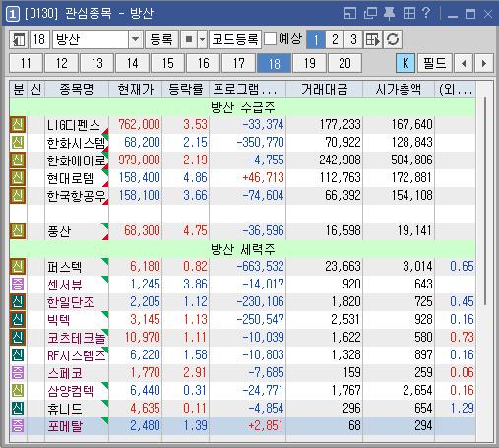499x448 pixels.
Task: Click the refresh icon in toolbar
Action: pyautogui.click(x=393, y=39)
